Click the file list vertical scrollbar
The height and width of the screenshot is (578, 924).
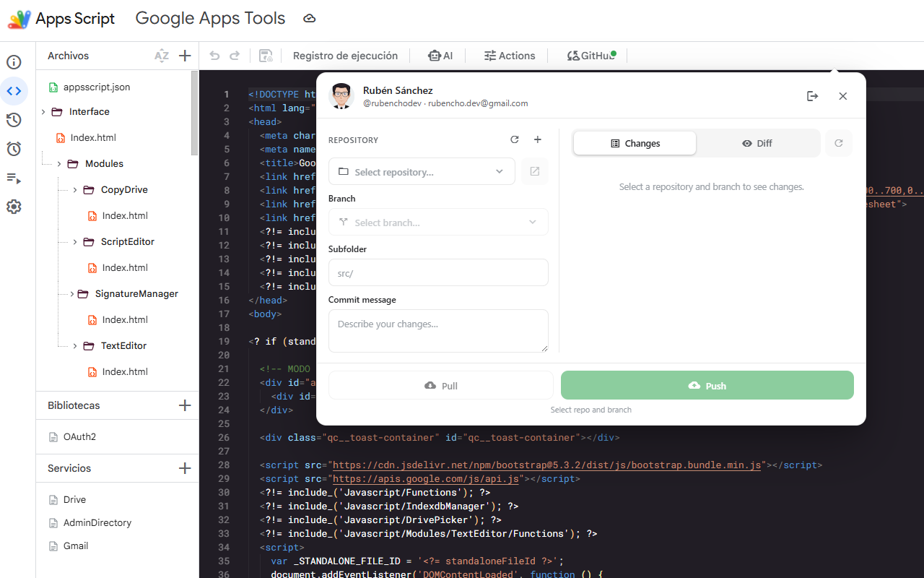point(195,113)
